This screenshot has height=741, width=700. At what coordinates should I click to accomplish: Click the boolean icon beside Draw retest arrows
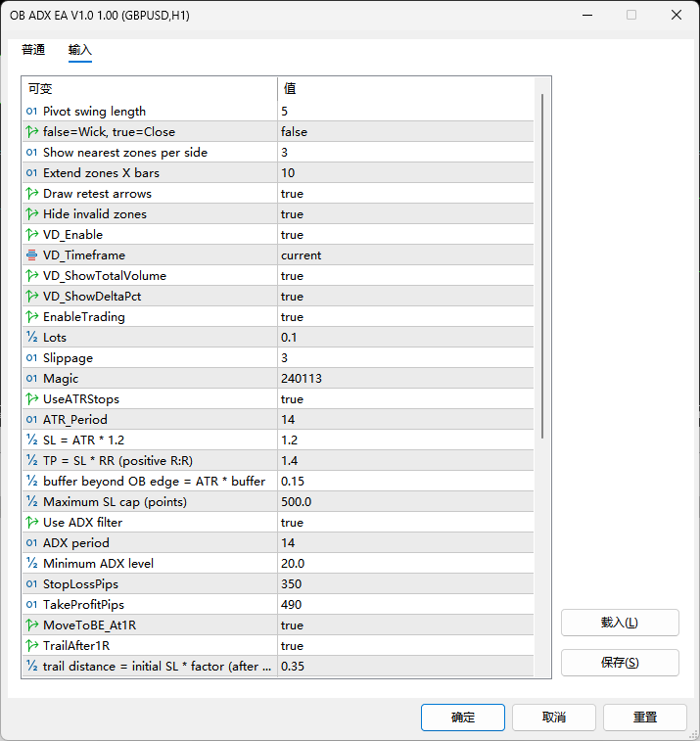coord(31,194)
